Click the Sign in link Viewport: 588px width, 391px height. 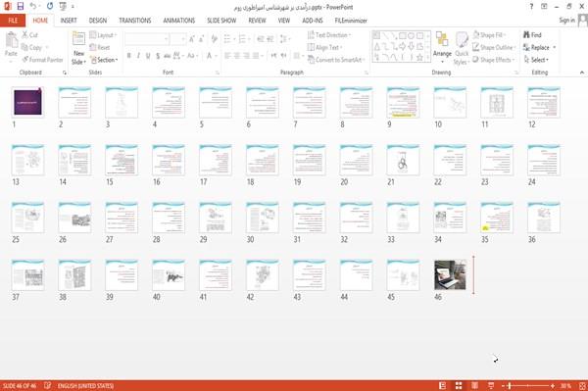click(566, 21)
